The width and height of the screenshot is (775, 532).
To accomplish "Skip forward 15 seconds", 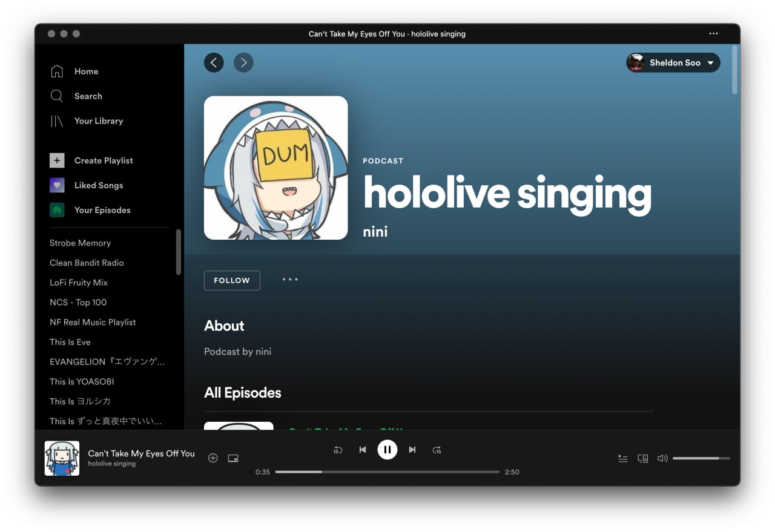I will tap(437, 450).
